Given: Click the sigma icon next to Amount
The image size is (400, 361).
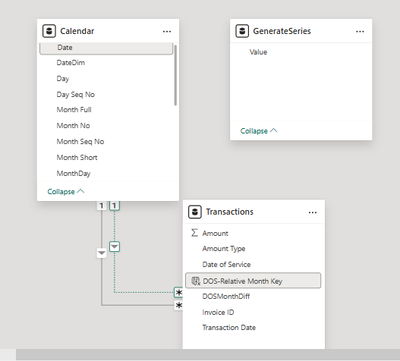Looking at the screenshot, I should (x=194, y=233).
